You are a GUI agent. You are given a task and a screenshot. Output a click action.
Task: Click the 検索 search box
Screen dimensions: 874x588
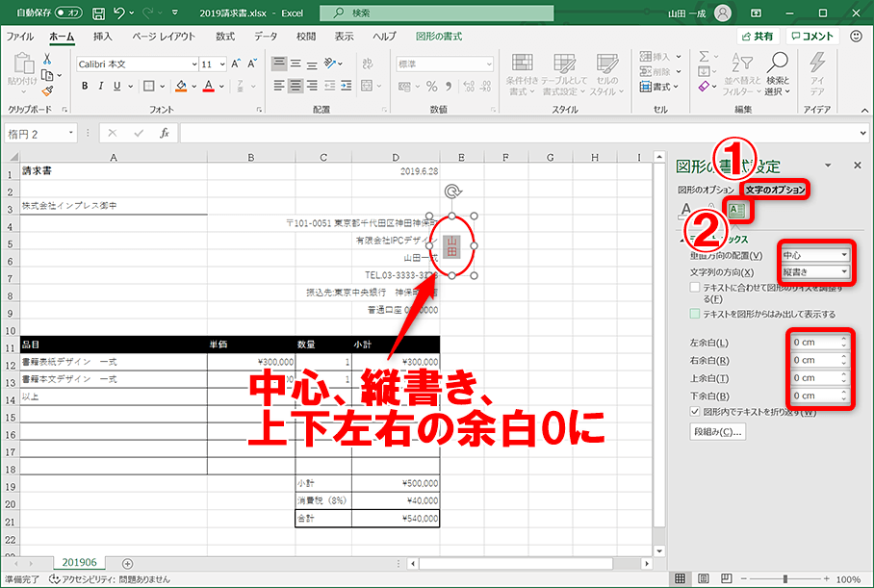coord(437,13)
